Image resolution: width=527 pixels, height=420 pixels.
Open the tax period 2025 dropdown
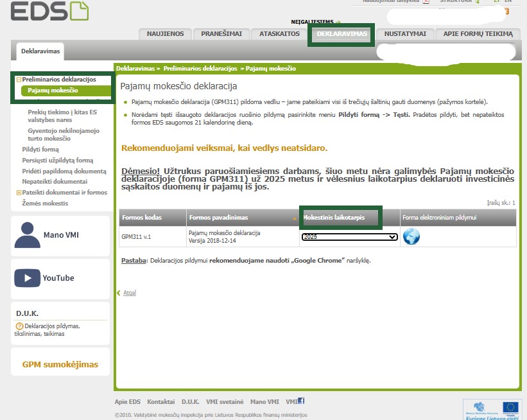349,237
